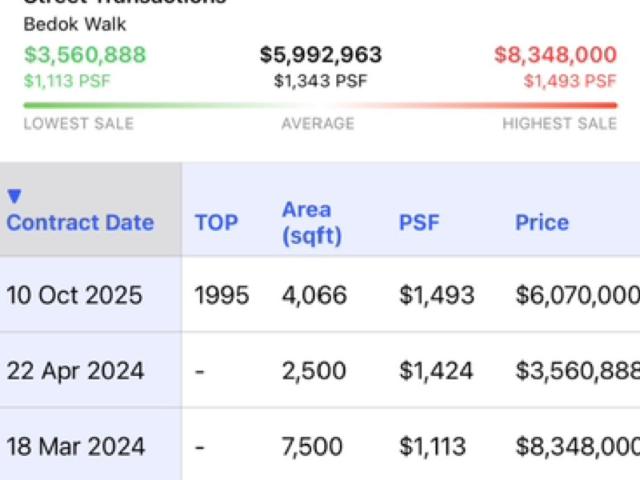Select the 4,066 sqft area cell

314,295
